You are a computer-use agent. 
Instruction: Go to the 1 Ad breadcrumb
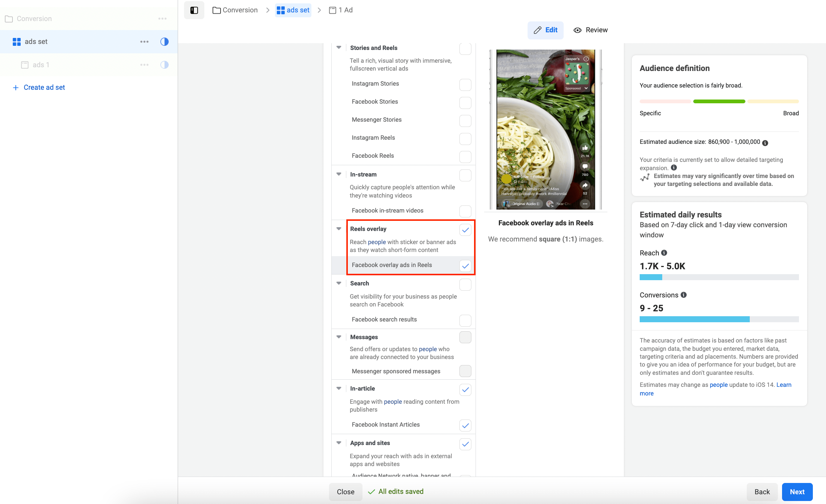(x=341, y=10)
